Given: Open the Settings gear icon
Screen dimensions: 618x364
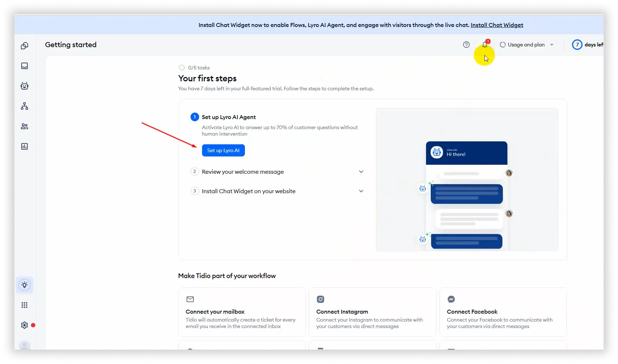Looking at the screenshot, I should click(24, 325).
